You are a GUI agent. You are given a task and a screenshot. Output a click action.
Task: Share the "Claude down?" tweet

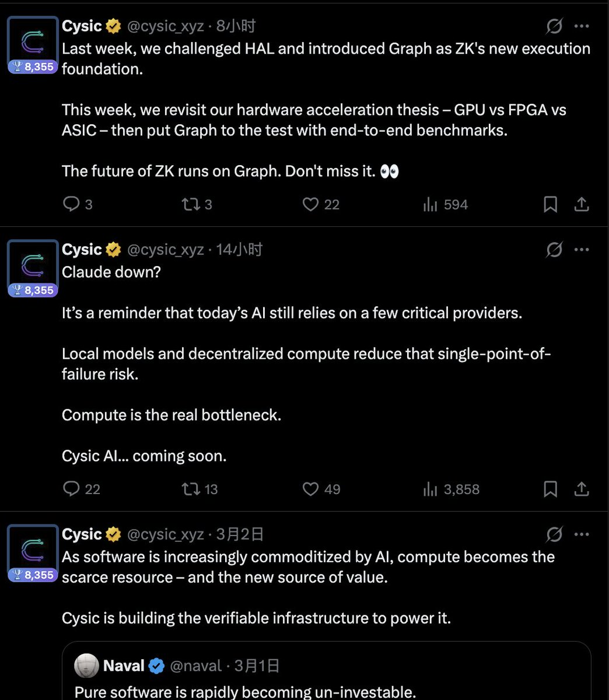[582, 489]
